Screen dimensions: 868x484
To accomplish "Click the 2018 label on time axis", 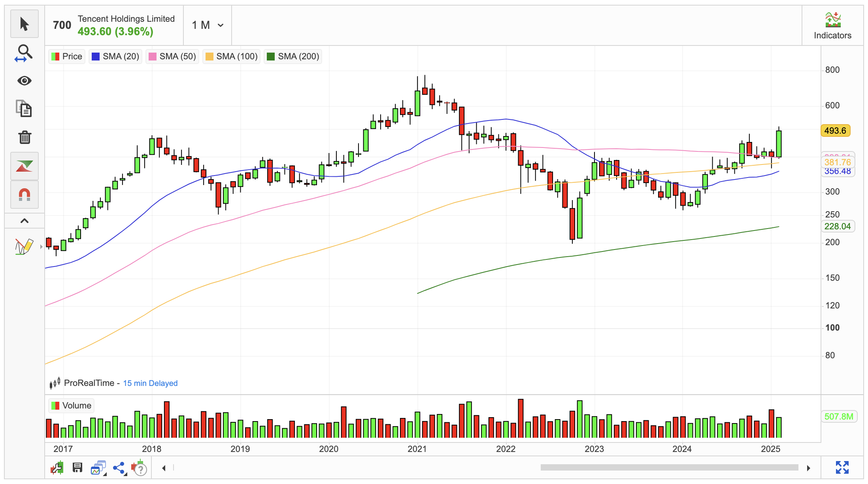I will (151, 449).
